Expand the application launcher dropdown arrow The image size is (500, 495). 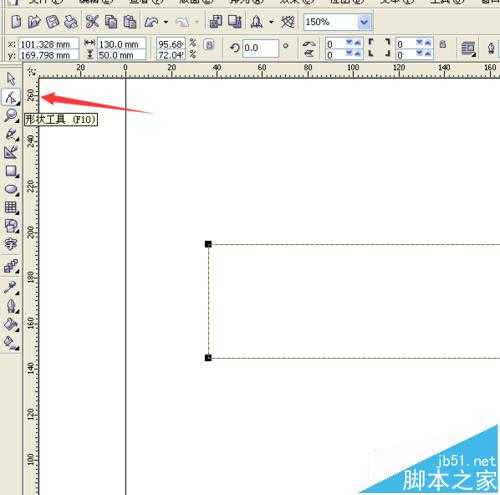click(x=271, y=22)
